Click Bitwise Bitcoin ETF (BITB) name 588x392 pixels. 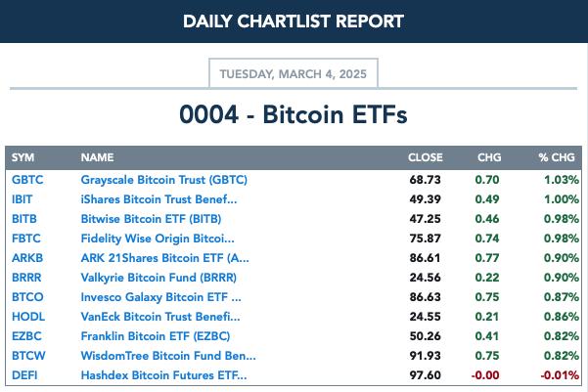[x=151, y=219]
